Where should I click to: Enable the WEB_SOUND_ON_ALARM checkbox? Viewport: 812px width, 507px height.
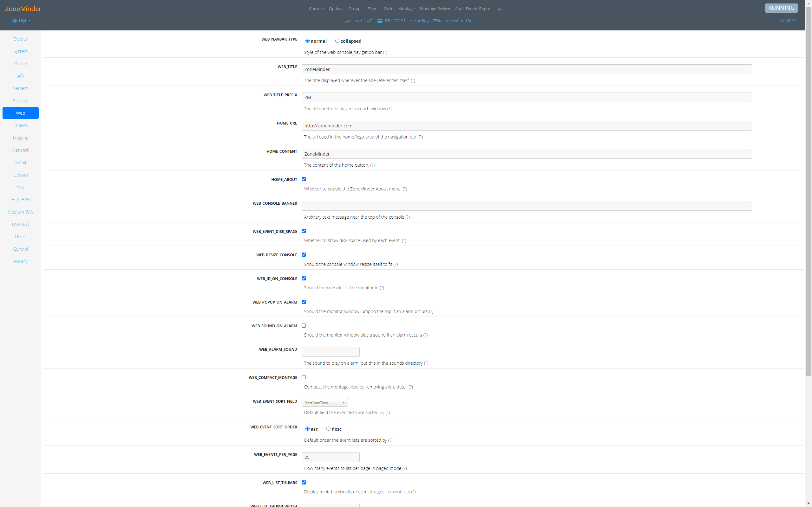304,326
